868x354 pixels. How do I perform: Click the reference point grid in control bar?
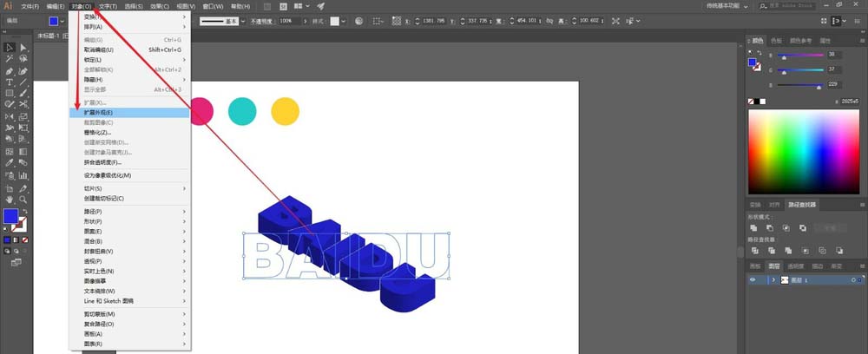pyautogui.click(x=397, y=21)
